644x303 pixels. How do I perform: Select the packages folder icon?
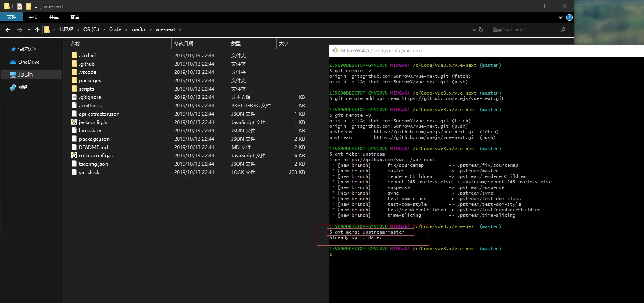coord(74,80)
